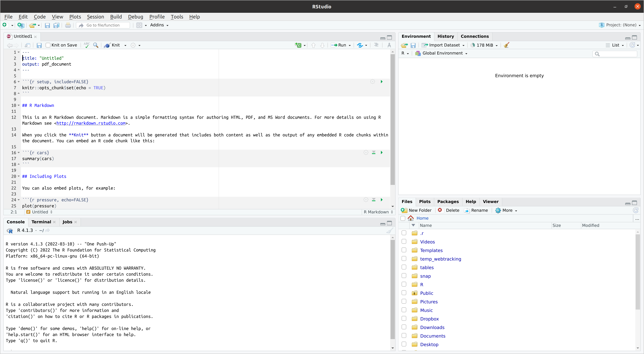644x354 pixels.
Task: Enable the Knit on Save checkbox
Action: (48, 45)
